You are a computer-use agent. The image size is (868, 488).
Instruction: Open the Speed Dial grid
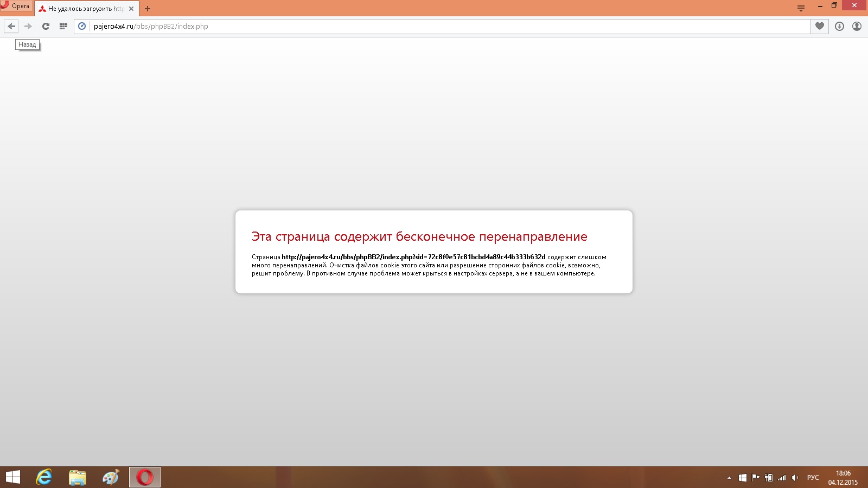coord(63,26)
